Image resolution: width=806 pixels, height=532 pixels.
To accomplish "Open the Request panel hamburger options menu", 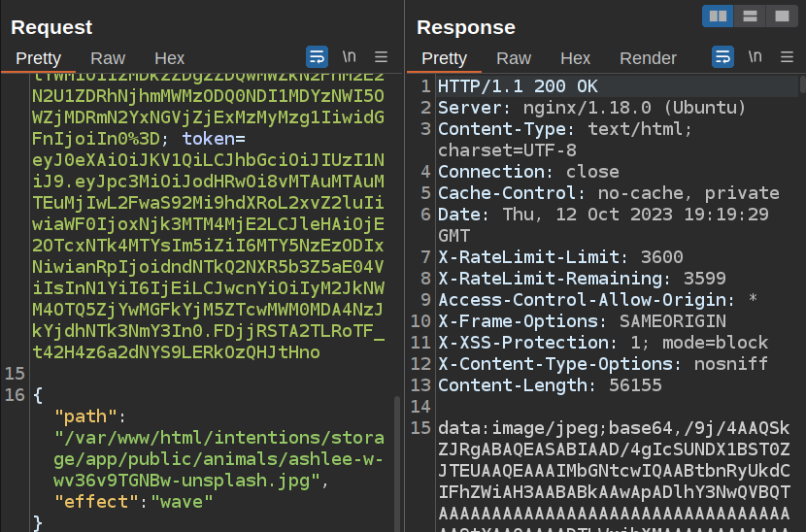I will 382,56.
